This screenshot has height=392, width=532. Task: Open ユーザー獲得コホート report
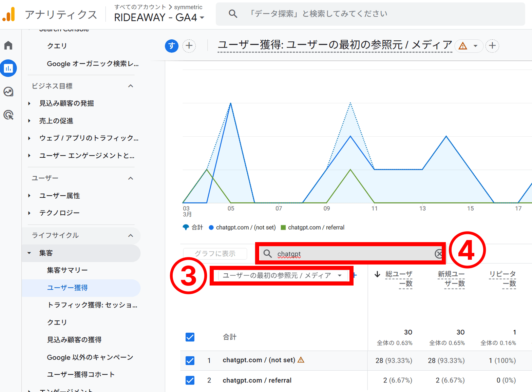(81, 374)
